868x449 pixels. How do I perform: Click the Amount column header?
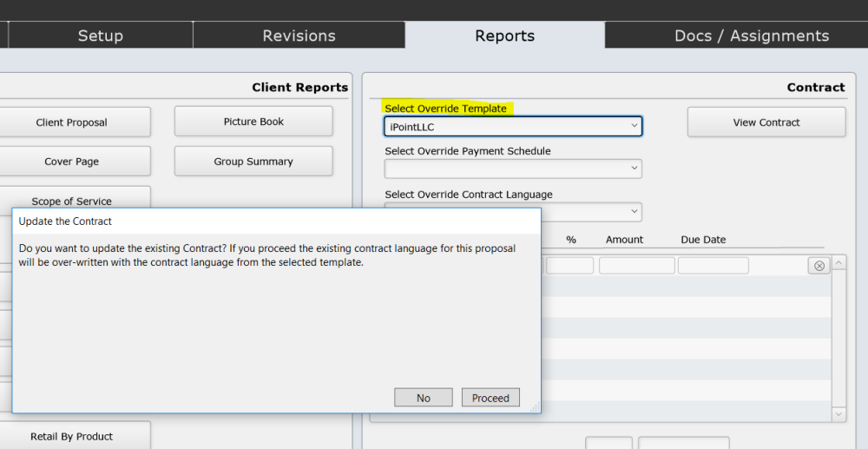(624, 240)
